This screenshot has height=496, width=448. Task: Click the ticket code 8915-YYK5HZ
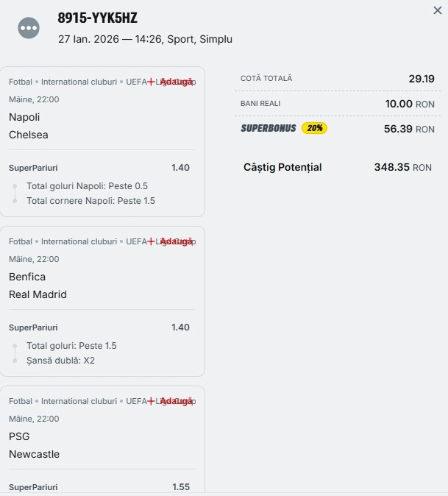[x=97, y=18]
